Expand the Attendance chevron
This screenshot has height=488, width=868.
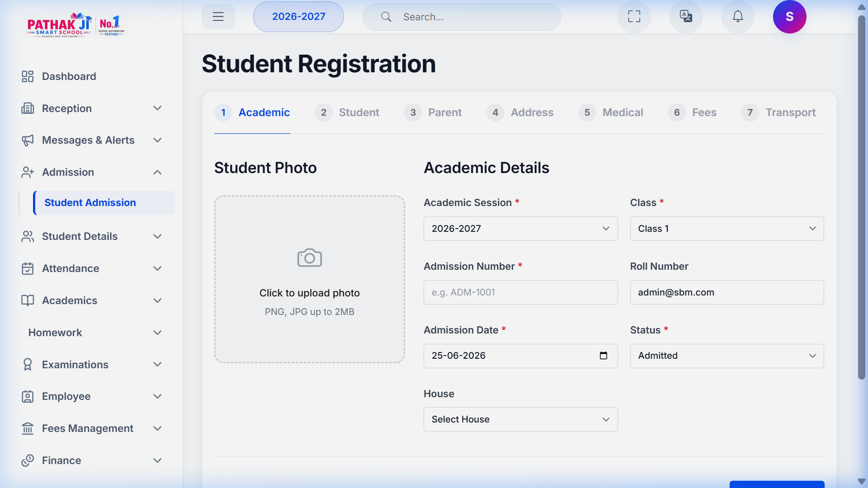[x=157, y=268]
